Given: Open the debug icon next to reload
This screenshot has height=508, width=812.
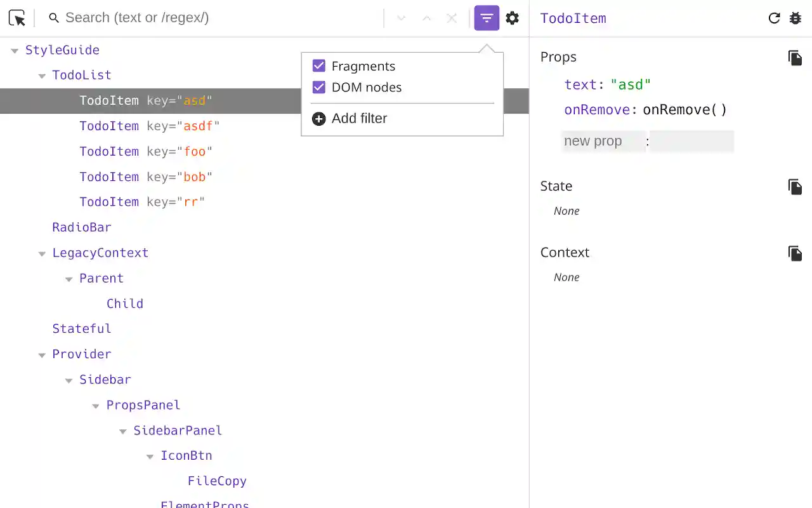Looking at the screenshot, I should coord(796,18).
